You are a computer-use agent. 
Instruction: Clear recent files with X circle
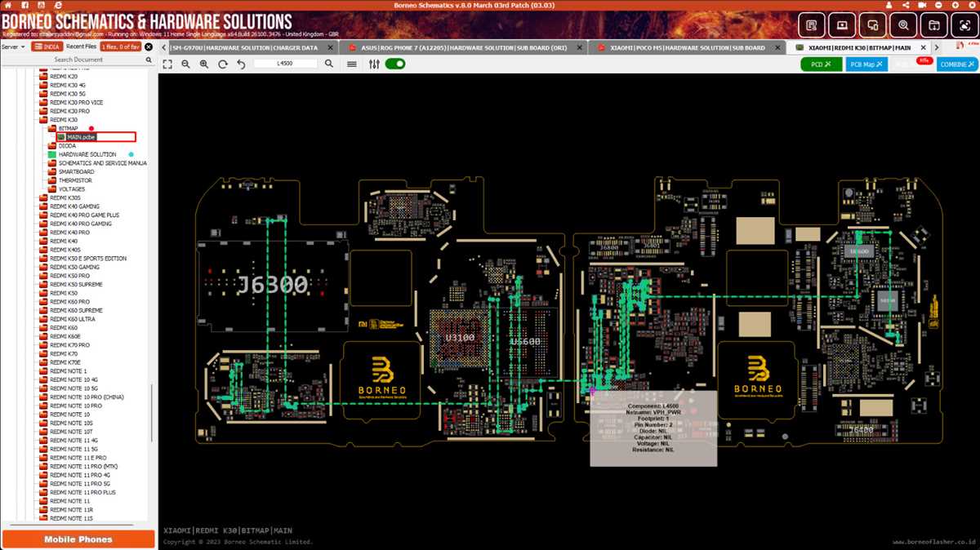[149, 47]
